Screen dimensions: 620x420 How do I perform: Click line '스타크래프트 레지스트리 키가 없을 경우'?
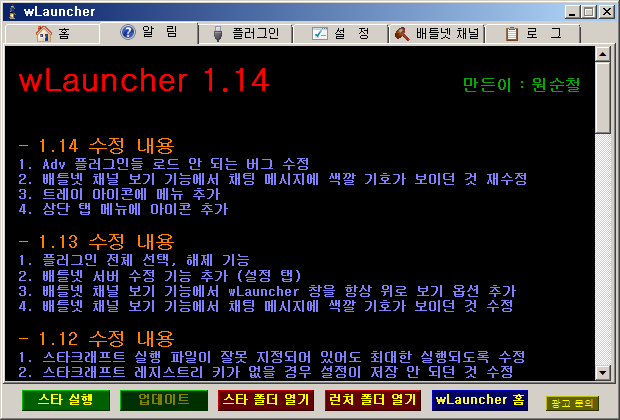coord(266,372)
